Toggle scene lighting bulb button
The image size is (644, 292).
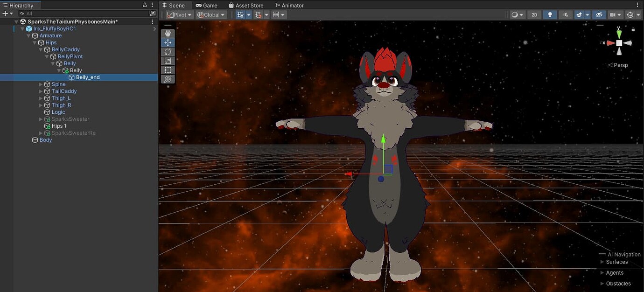click(550, 15)
